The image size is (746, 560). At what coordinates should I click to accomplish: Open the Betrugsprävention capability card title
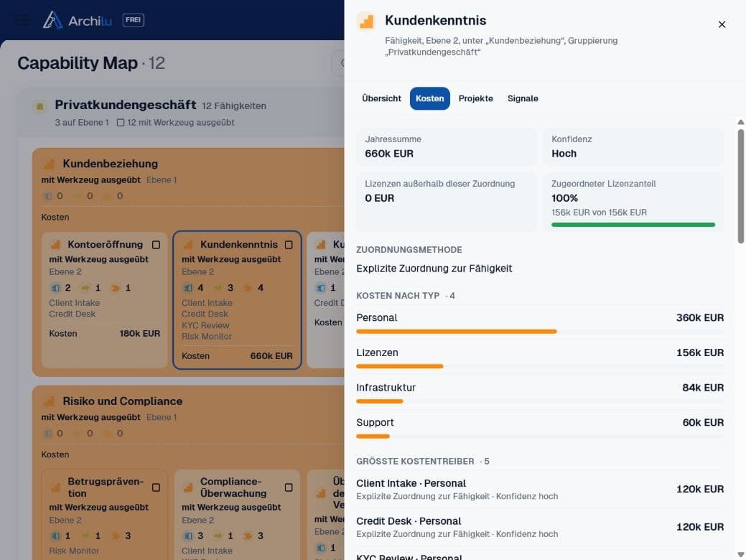(106, 487)
